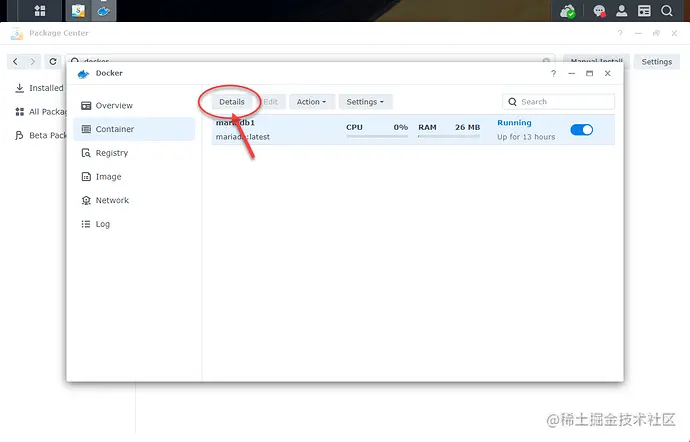Viewport: 690px width, 442px height.
Task: Select Installed in Package Center sidebar
Action: (x=39, y=88)
